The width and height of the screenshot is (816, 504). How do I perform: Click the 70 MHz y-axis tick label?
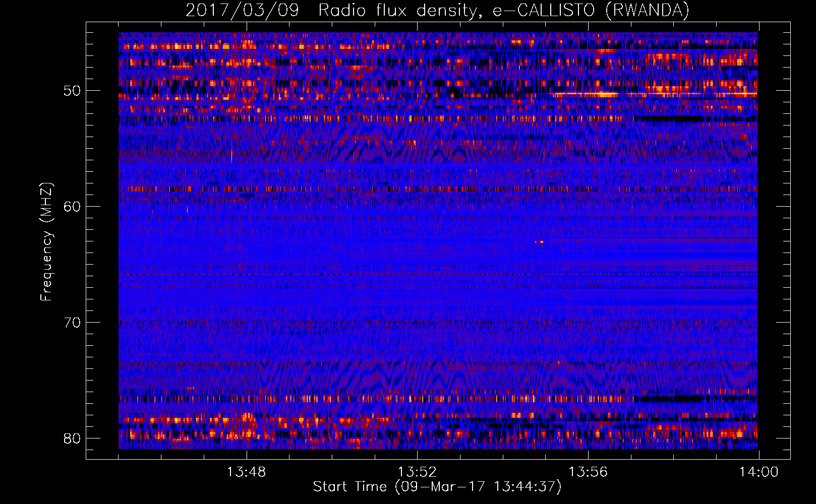pos(72,323)
